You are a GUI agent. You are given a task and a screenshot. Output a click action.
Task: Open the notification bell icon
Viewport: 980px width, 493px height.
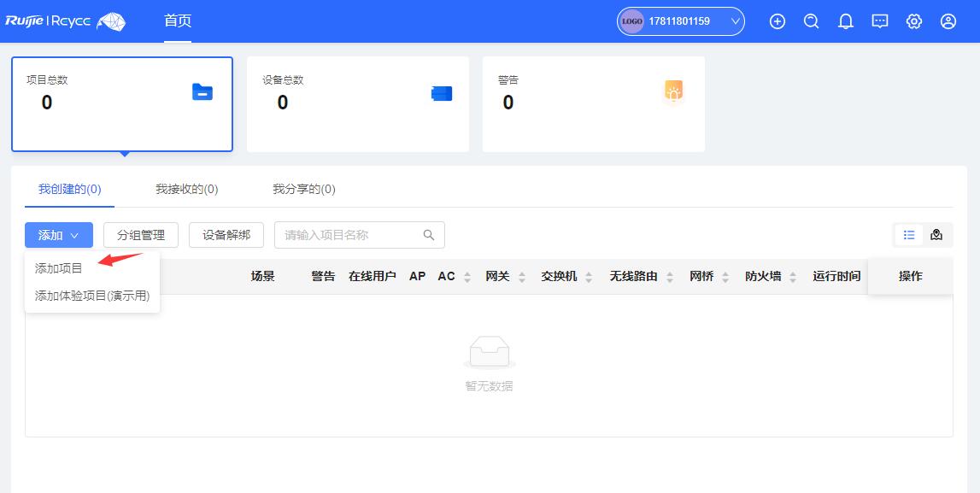(846, 21)
